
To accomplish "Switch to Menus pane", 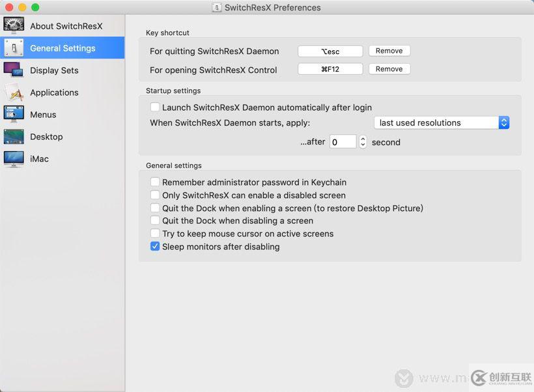I will (x=63, y=115).
